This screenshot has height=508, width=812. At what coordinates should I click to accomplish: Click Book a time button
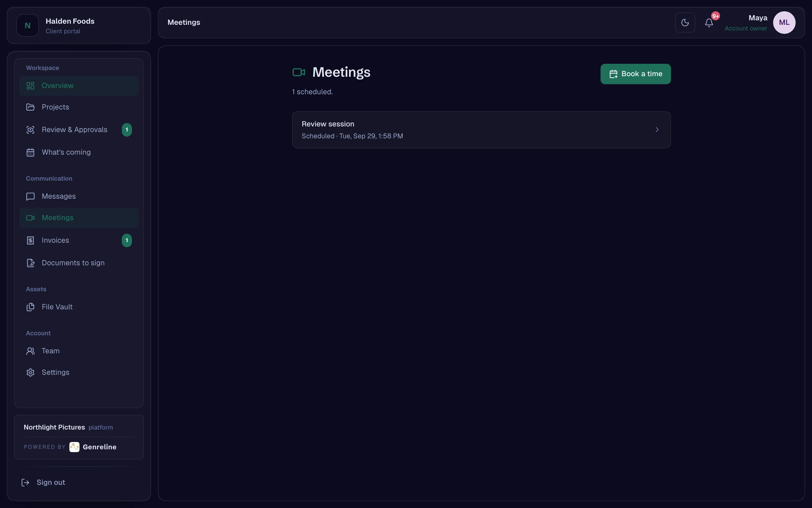pyautogui.click(x=636, y=74)
